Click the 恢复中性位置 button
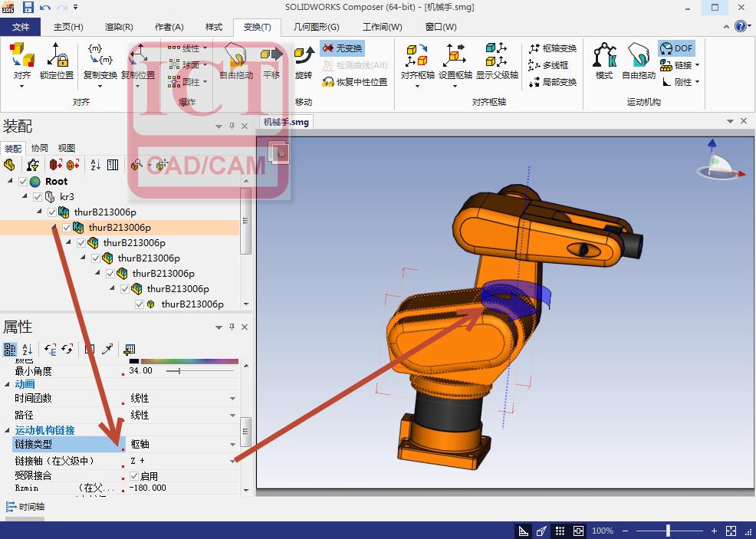This screenshot has width=756, height=539. click(x=355, y=82)
